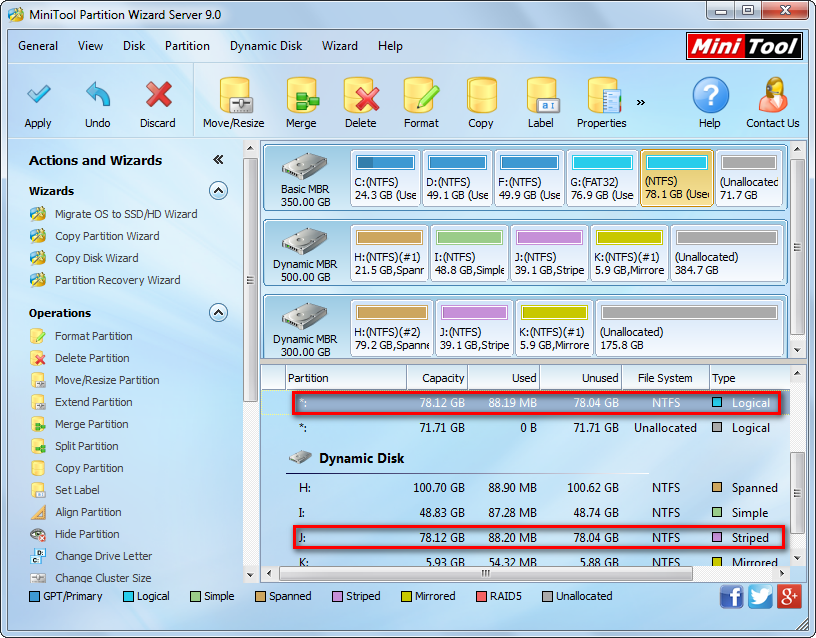Select C:(NTFS) 24.3 GB partition block
The width and height of the screenshot is (816, 638).
pos(386,178)
